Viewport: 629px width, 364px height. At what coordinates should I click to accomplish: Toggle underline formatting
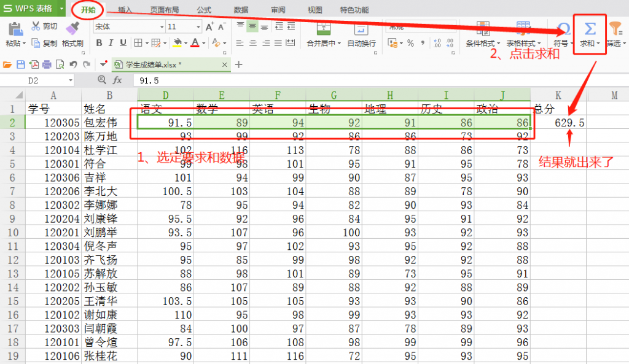click(x=123, y=43)
